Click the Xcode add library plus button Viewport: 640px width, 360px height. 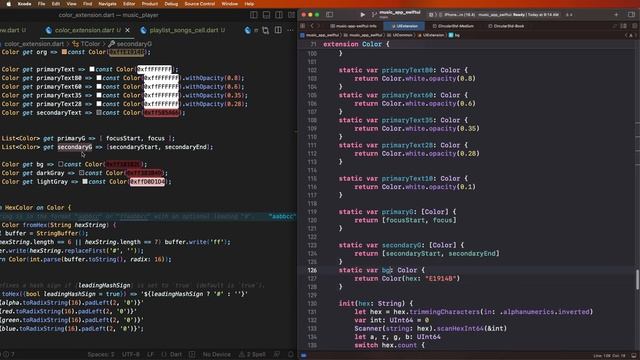[x=616, y=15]
